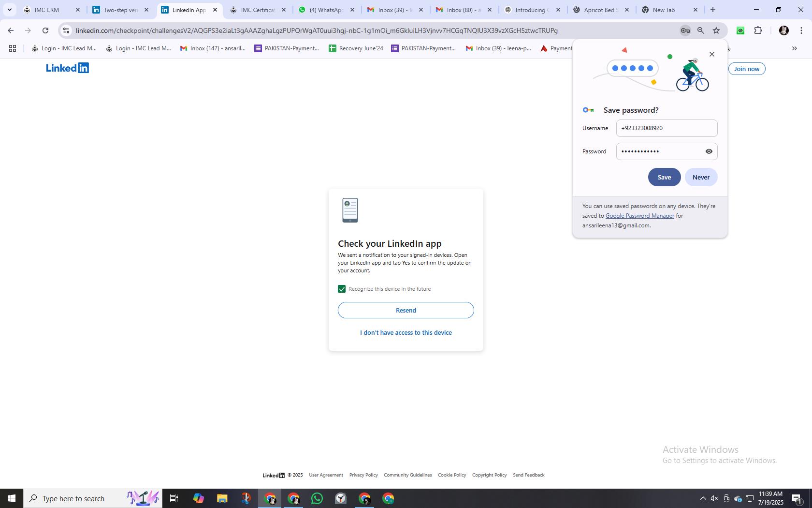Go back to the previous page

[11, 30]
